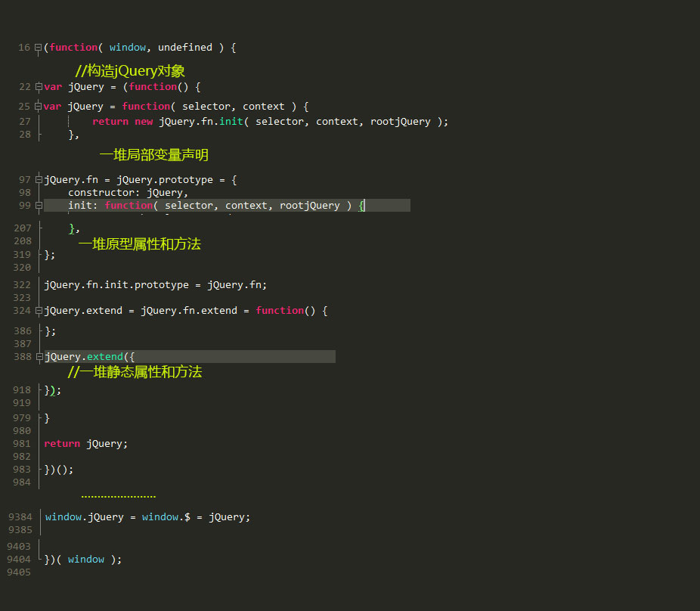
Task: Click '})();' on line 983
Action: coord(58,470)
